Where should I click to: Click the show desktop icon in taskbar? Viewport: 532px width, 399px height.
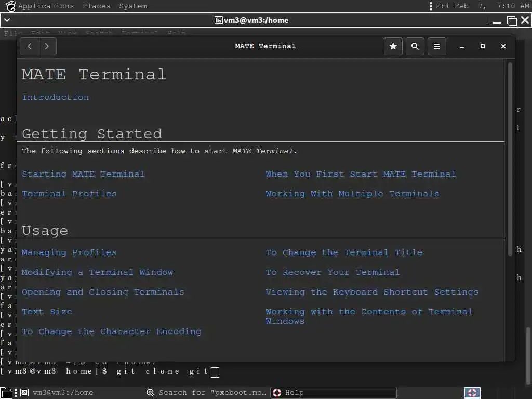coord(6,393)
